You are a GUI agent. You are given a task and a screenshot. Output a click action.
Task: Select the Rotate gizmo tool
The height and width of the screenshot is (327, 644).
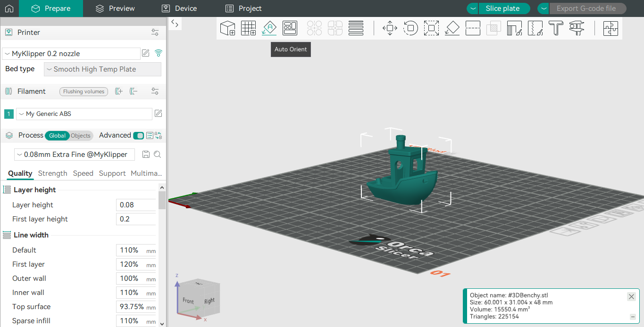coord(410,28)
